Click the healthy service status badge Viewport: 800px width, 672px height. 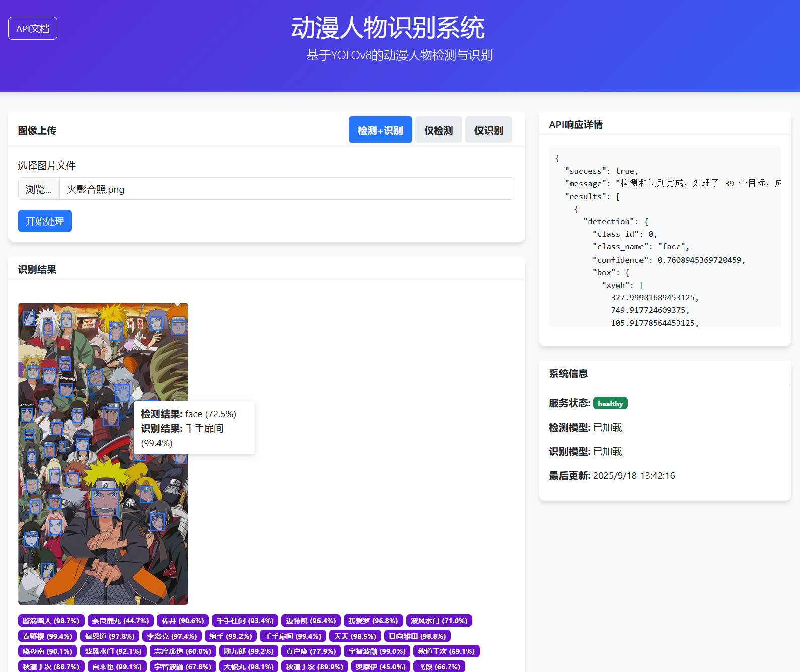click(x=610, y=403)
